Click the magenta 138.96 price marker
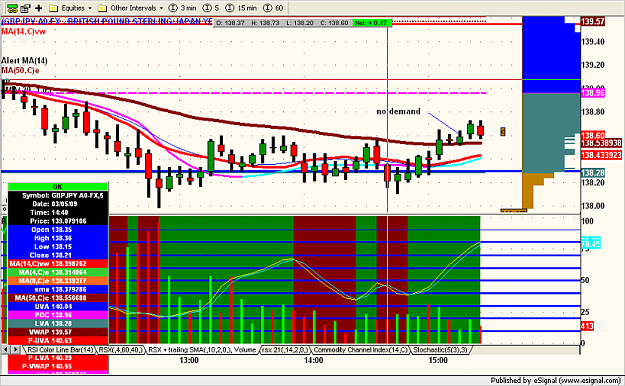This screenshot has height=386, width=625. coord(593,93)
